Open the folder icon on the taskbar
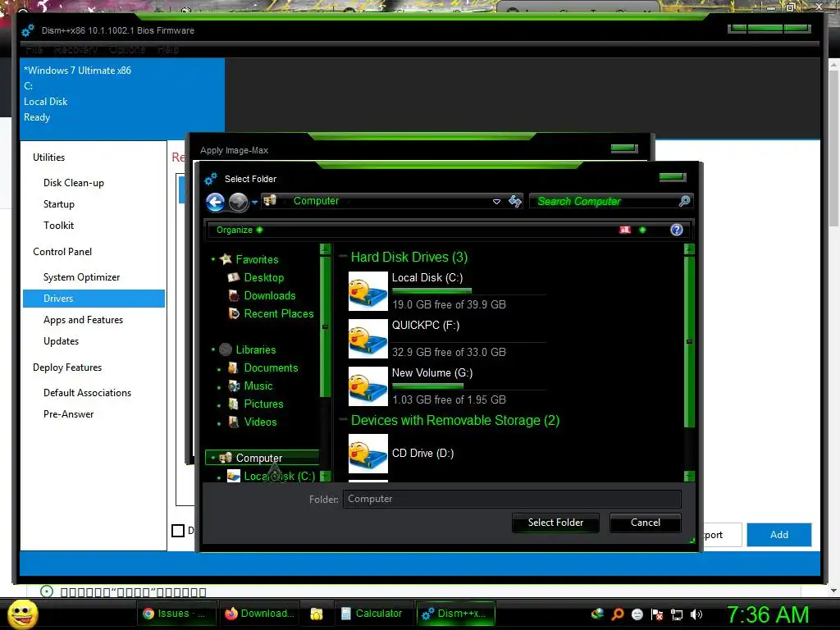 coord(316,614)
